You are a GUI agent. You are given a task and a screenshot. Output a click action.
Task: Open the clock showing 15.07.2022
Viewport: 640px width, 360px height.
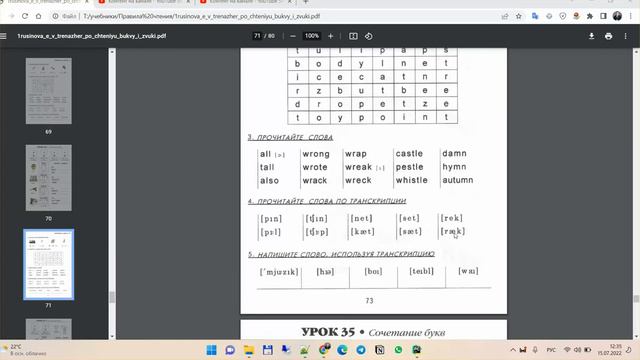click(609, 350)
